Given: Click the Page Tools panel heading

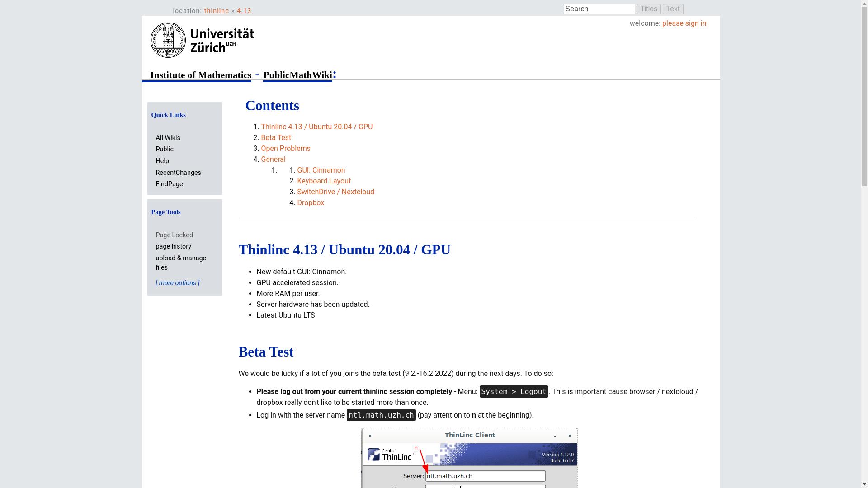Looking at the screenshot, I should pos(166,212).
